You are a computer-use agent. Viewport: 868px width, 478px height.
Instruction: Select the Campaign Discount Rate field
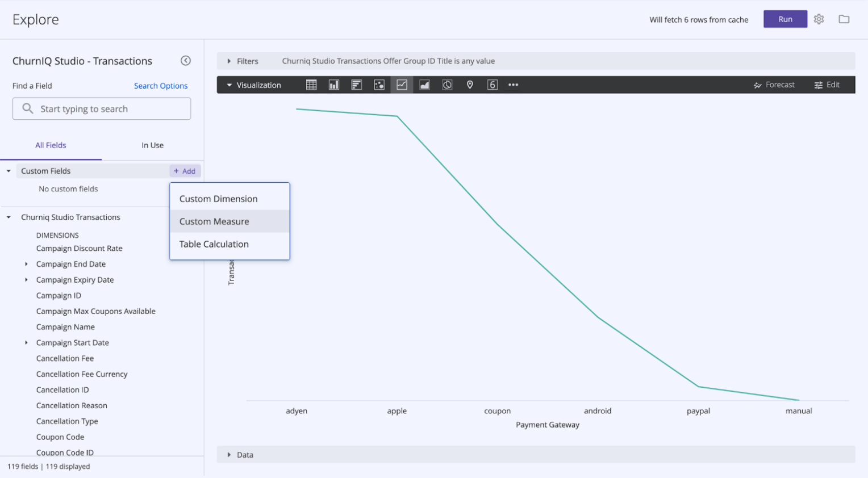tap(79, 249)
